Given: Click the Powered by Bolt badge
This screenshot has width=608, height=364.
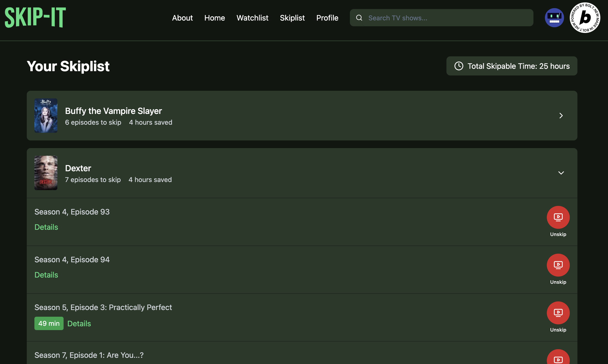Looking at the screenshot, I should coord(585,18).
